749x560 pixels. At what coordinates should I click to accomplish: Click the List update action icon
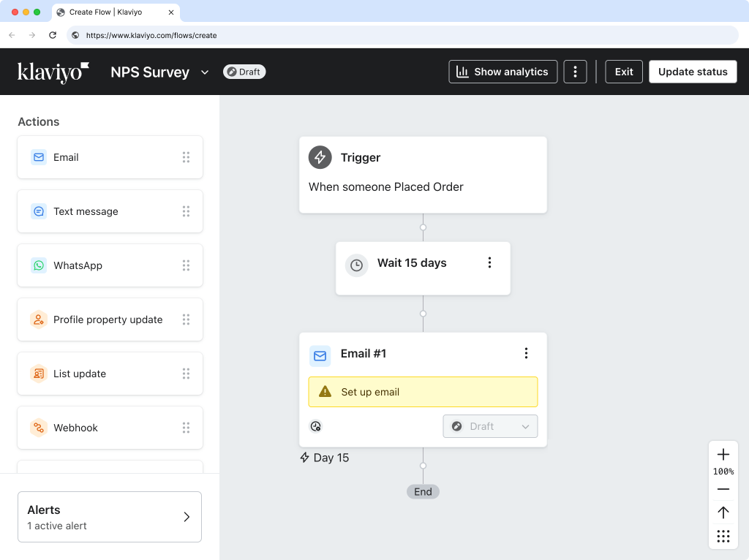tap(38, 374)
